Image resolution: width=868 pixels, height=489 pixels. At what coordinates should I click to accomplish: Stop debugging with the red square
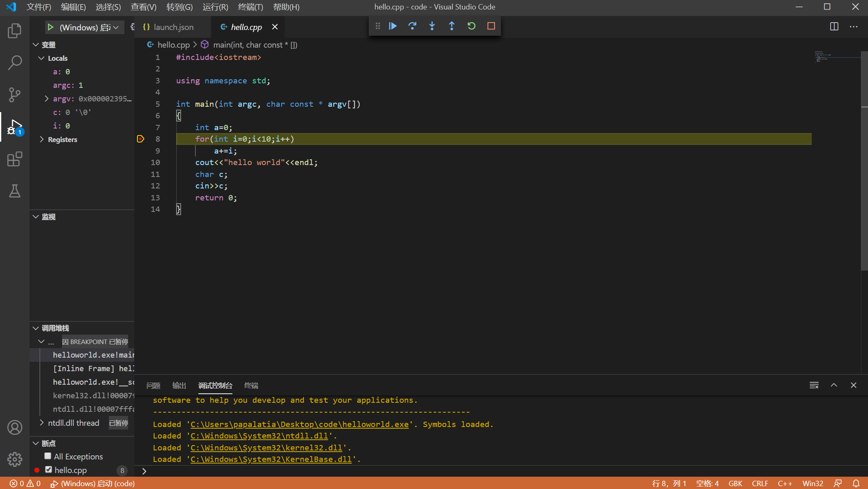[x=491, y=26]
